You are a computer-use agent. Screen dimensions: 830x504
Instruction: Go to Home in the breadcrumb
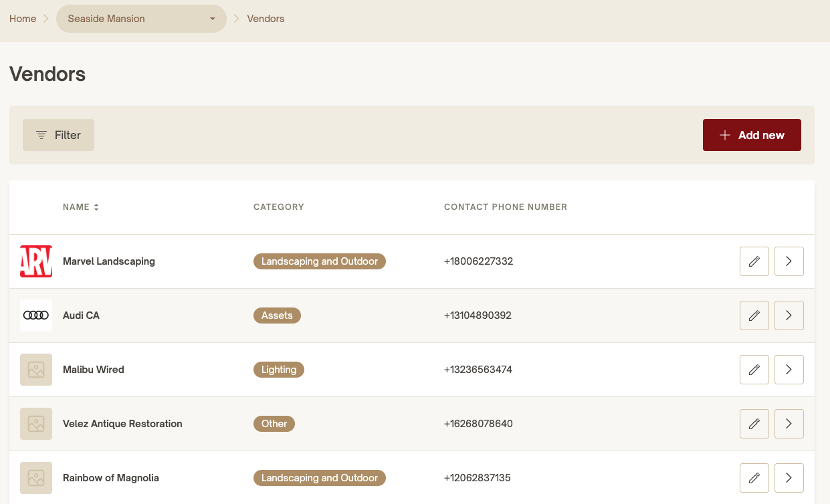coord(23,19)
